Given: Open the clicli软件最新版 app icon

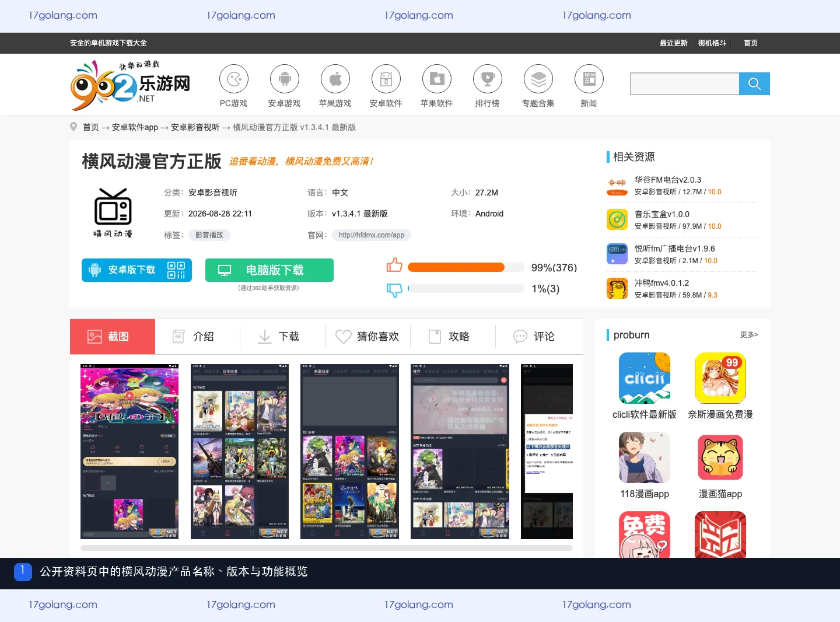Looking at the screenshot, I should click(x=645, y=378).
